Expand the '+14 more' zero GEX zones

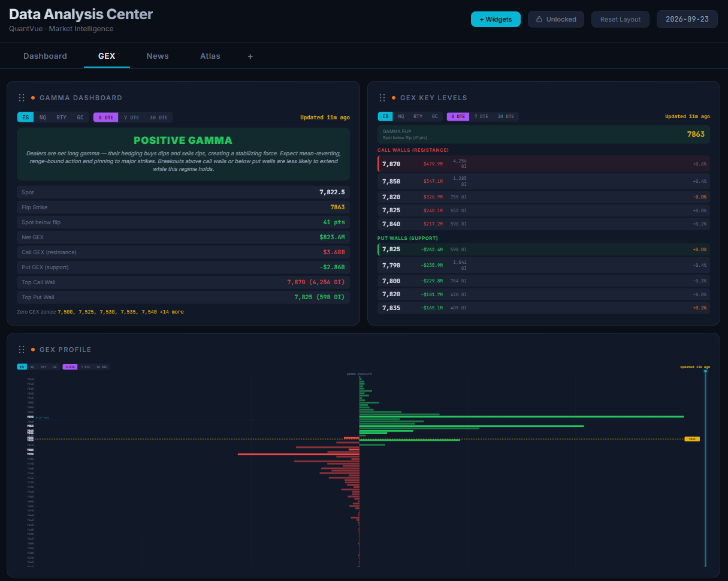(172, 312)
